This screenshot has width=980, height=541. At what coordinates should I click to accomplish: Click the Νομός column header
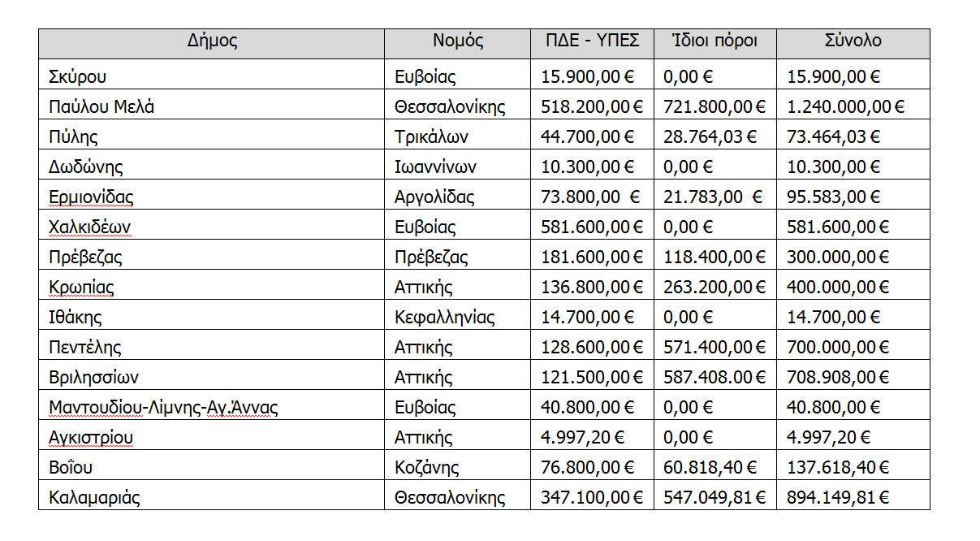(458, 41)
